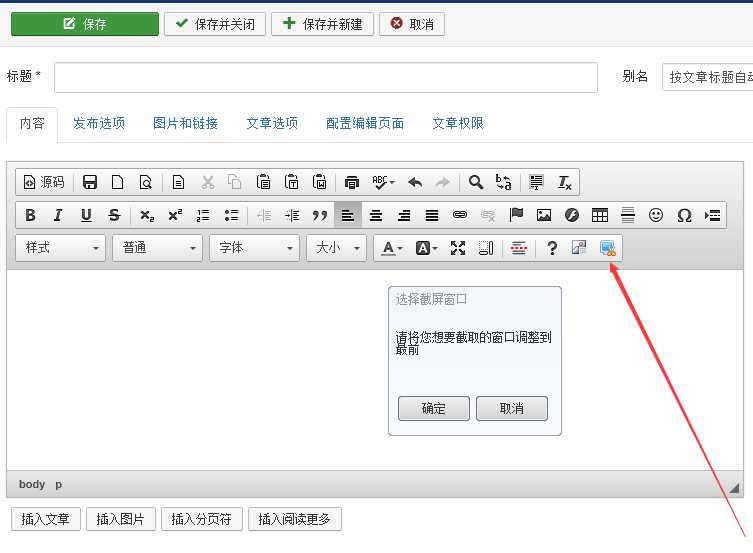Click 保存并新建 button
Image resolution: width=753 pixels, height=553 pixels.
(322, 24)
